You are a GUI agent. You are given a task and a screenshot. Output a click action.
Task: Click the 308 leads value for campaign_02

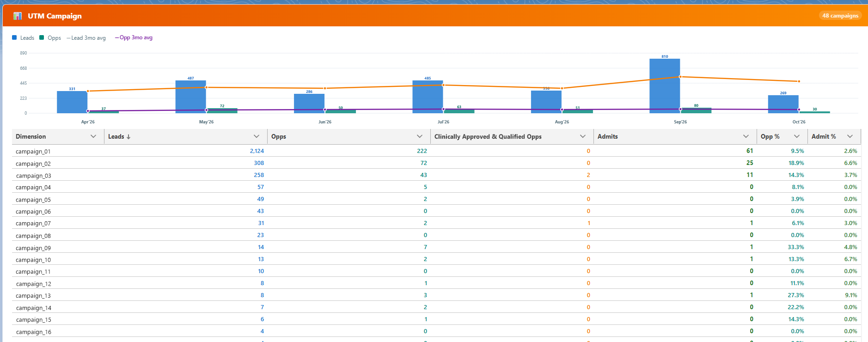click(259, 163)
